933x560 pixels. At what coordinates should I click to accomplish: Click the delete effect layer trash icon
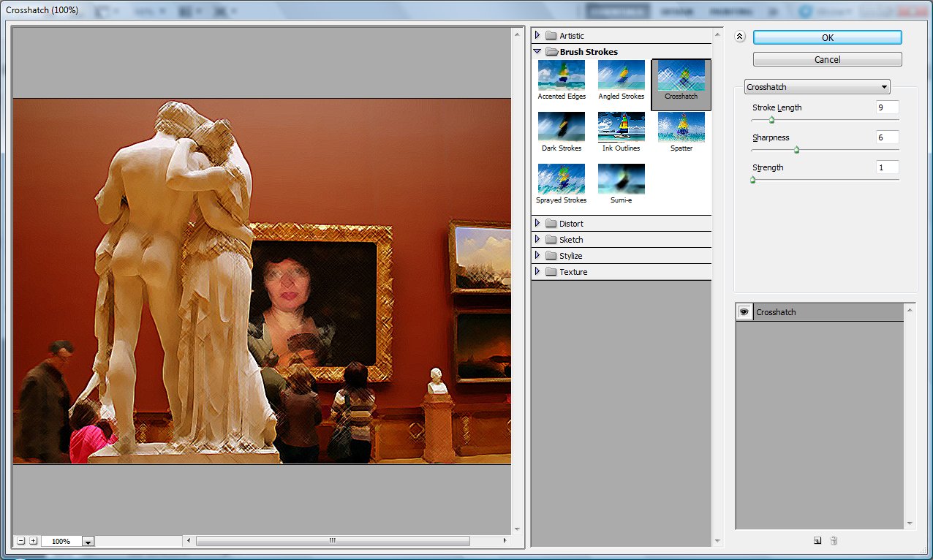(834, 541)
